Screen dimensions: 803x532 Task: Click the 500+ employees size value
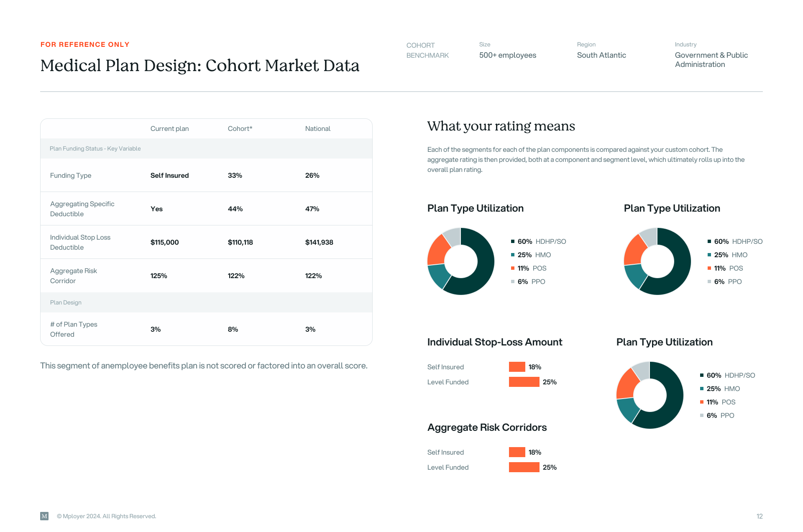click(x=507, y=55)
